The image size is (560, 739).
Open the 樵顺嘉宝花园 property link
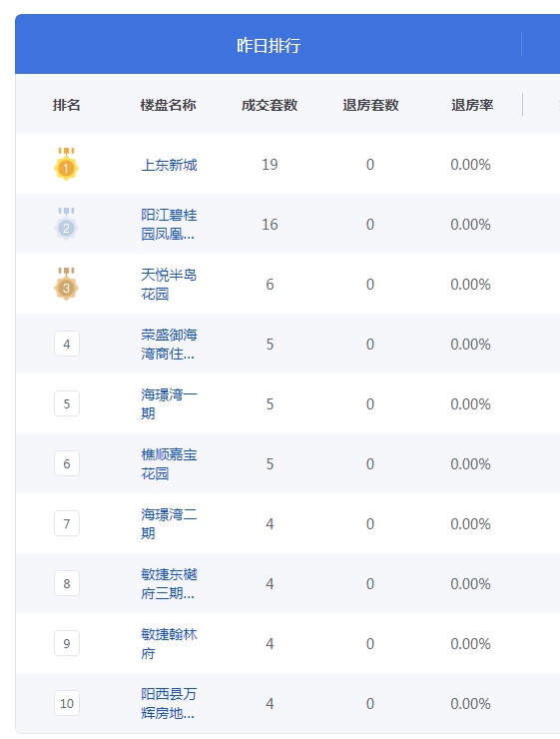(x=169, y=463)
